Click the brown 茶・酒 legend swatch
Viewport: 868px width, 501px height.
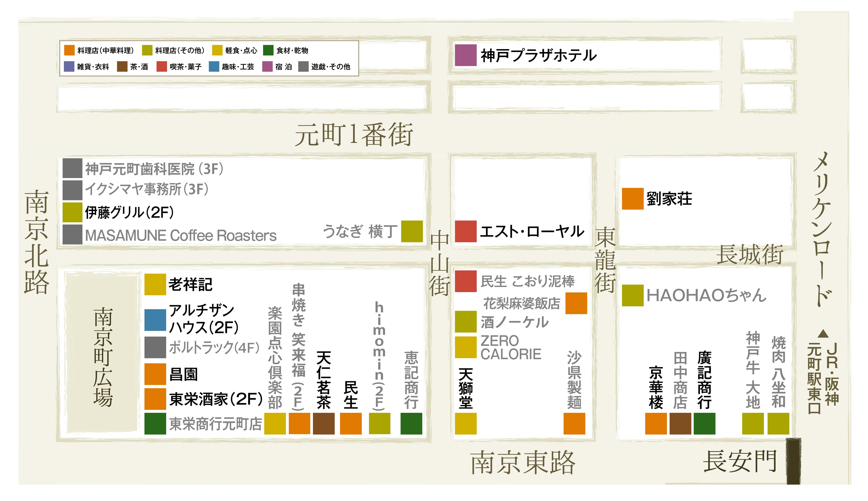tap(122, 66)
